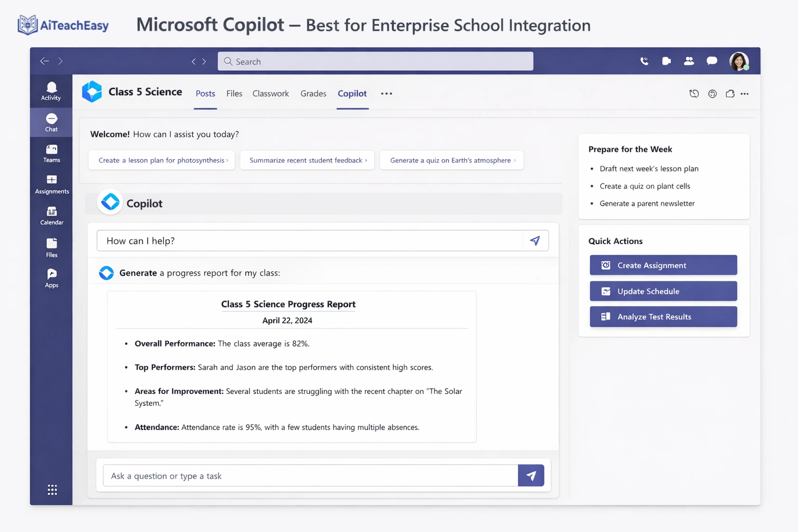Start a new chat via the speech bubble icon
This screenshot has width=798, height=532.
(x=712, y=61)
